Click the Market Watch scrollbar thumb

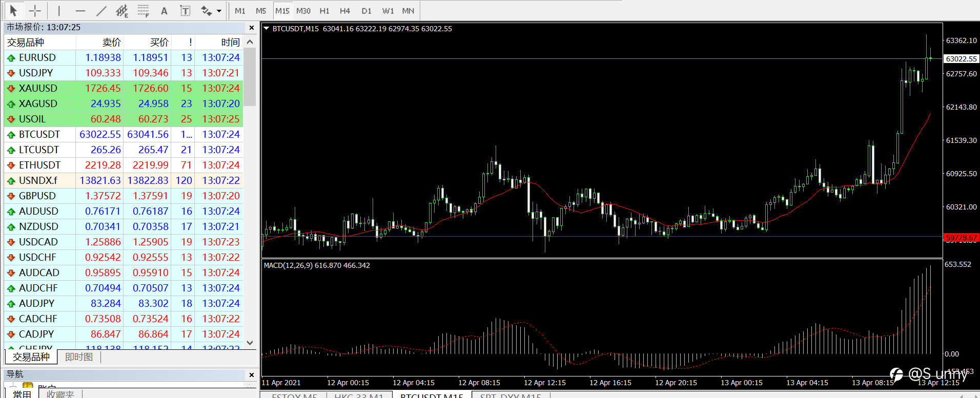coord(250,77)
